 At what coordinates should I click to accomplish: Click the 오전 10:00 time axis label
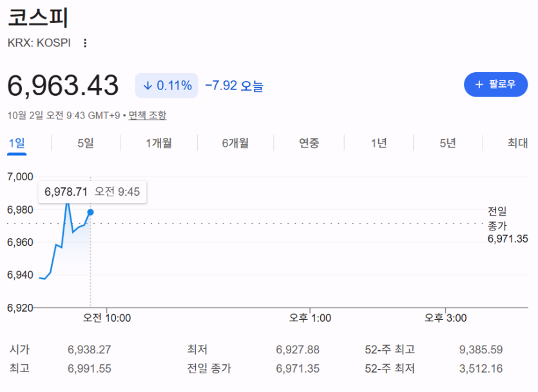coord(107,318)
